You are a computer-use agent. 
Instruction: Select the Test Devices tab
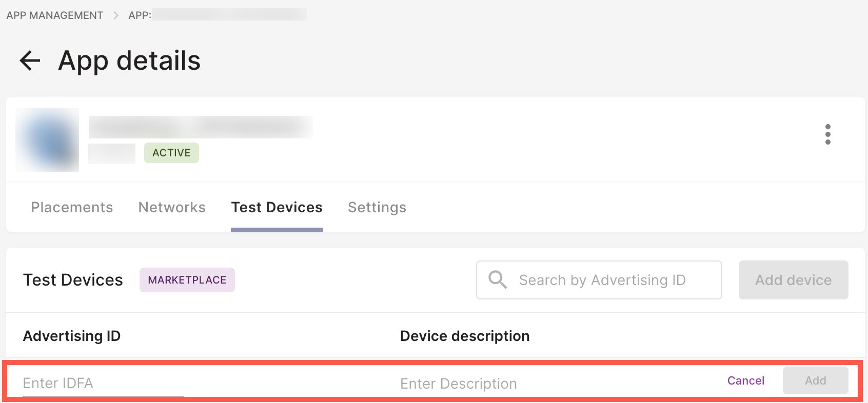[276, 207]
